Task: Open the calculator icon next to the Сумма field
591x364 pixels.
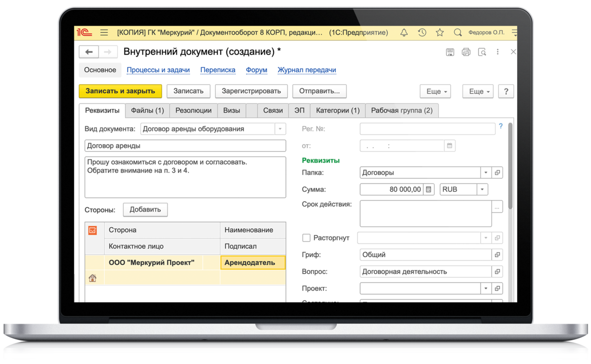Action: [429, 189]
